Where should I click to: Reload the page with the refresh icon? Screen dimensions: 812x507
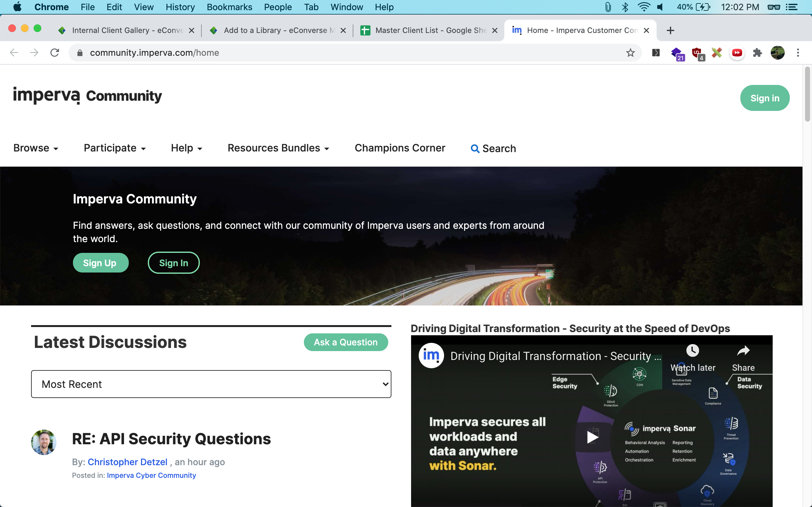coord(55,53)
